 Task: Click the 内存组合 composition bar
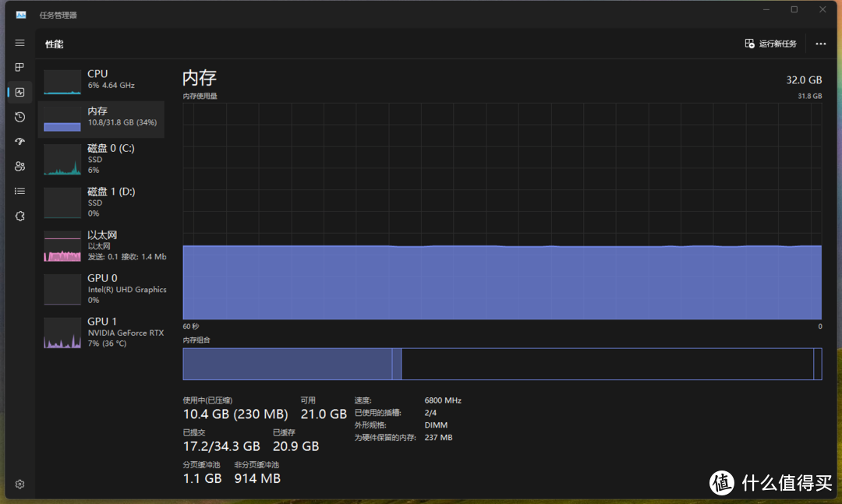[502, 364]
